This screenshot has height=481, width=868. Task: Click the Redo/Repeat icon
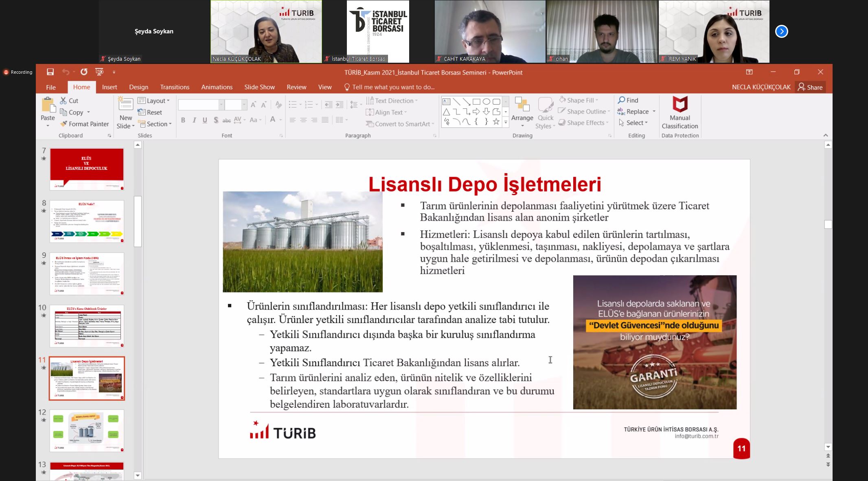click(84, 72)
